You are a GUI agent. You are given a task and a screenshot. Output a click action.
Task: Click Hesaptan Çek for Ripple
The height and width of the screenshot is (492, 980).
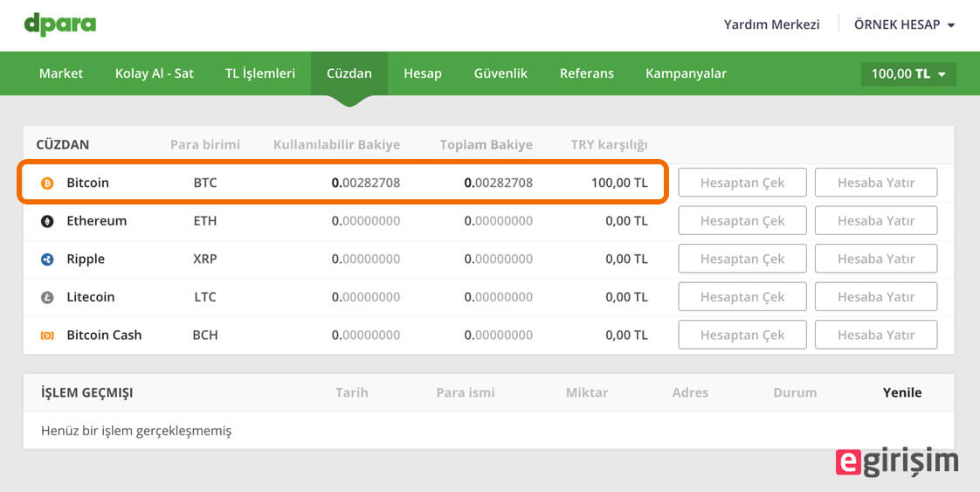pyautogui.click(x=742, y=259)
